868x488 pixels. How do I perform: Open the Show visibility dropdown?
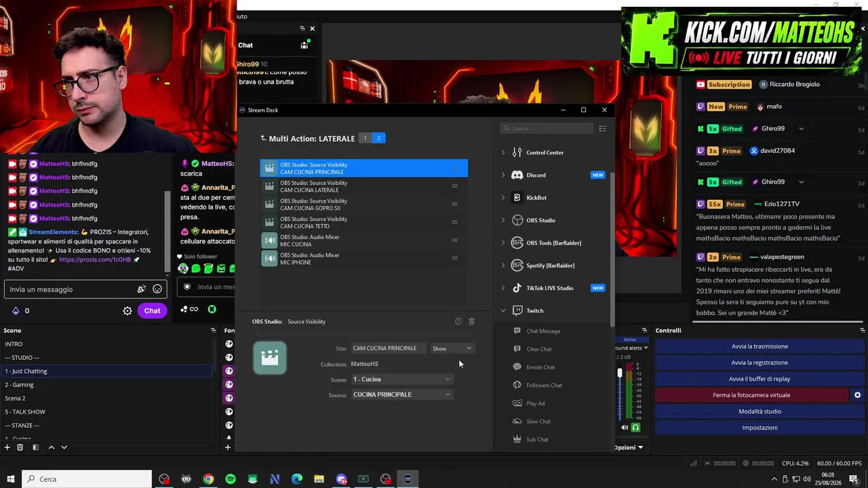pyautogui.click(x=452, y=348)
